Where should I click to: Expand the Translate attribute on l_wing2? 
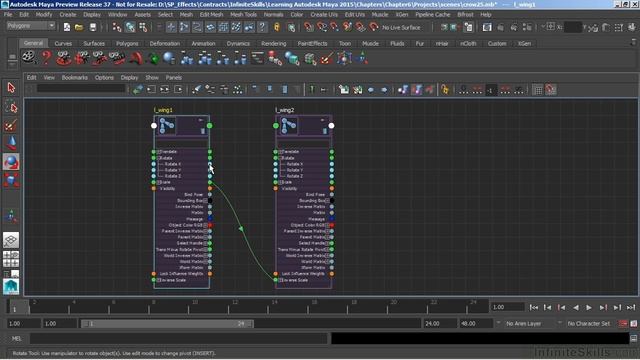point(281,152)
